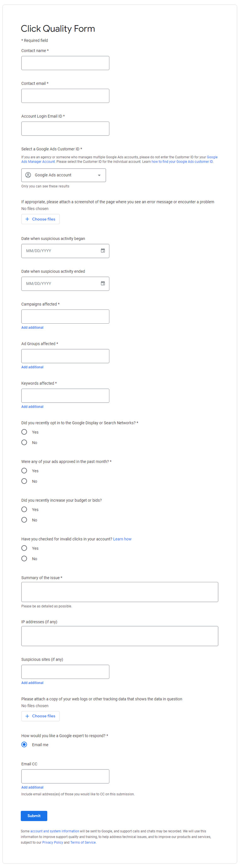
Task: Select No for checked invalid clicks
Action: pyautogui.click(x=24, y=558)
